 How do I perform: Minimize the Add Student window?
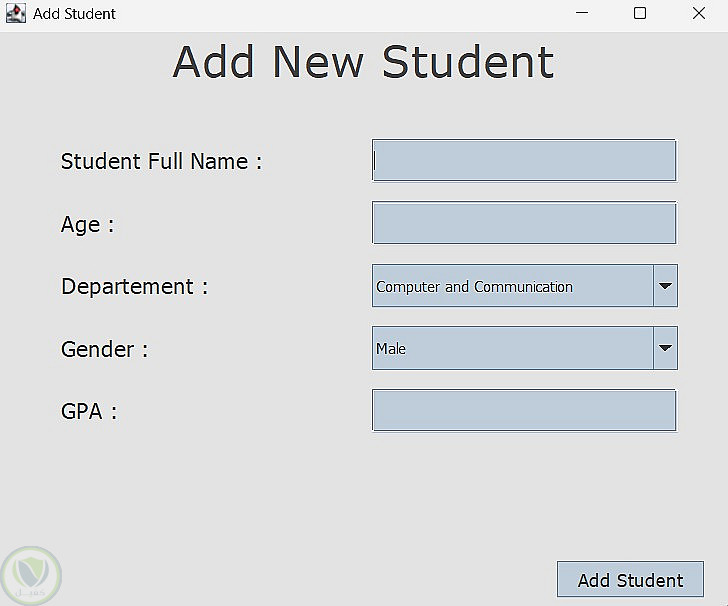pyautogui.click(x=583, y=14)
